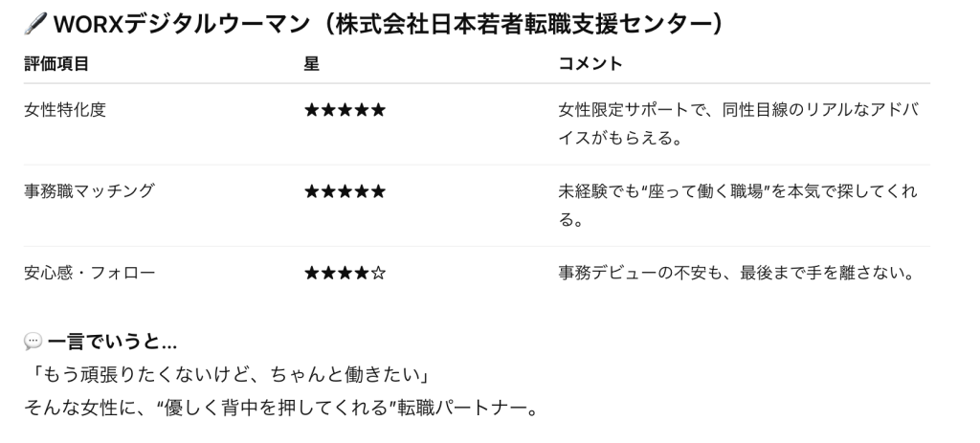Select the 女性特化度 row label
Screen dimensions: 980x443
(64, 110)
